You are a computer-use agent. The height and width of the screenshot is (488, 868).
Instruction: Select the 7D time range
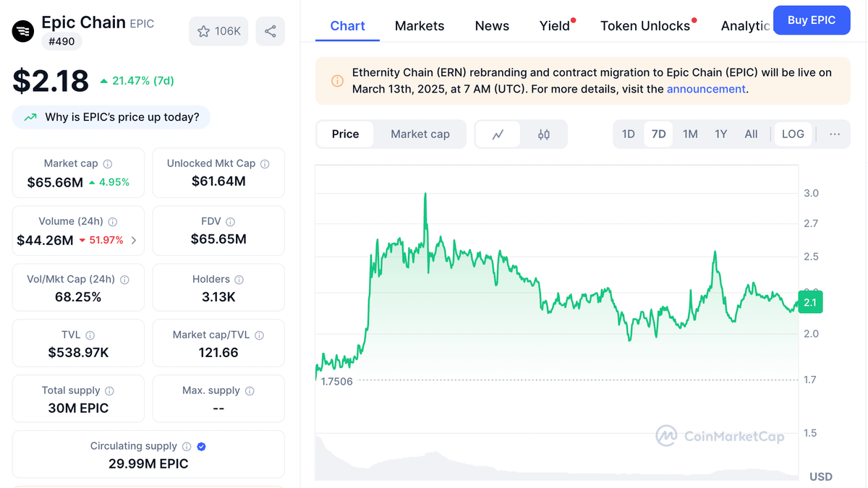click(x=659, y=134)
